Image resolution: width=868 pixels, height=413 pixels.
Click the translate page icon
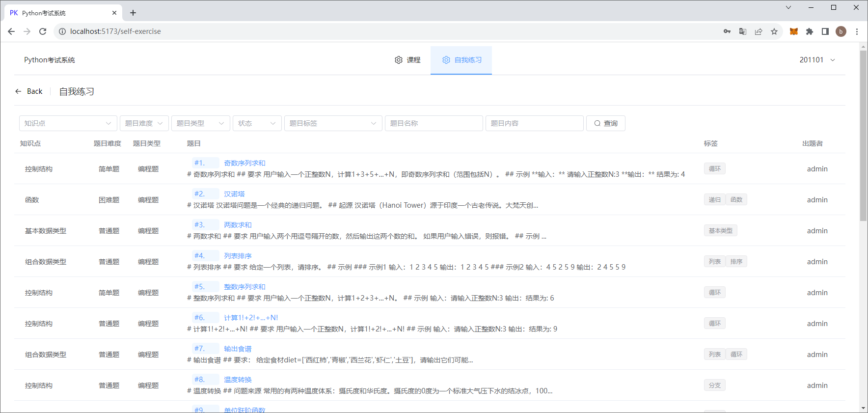[743, 31]
